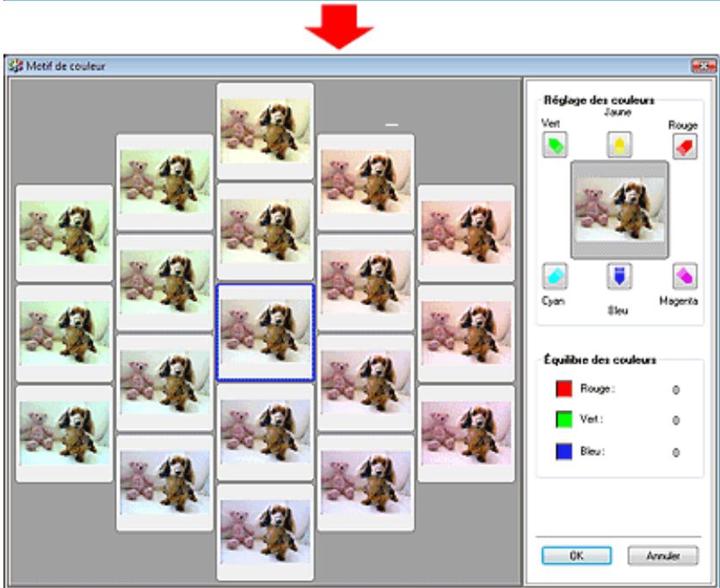This screenshot has width=720, height=588.
Task: Click the yellow Jaune color adjustment icon
Action: 619,144
